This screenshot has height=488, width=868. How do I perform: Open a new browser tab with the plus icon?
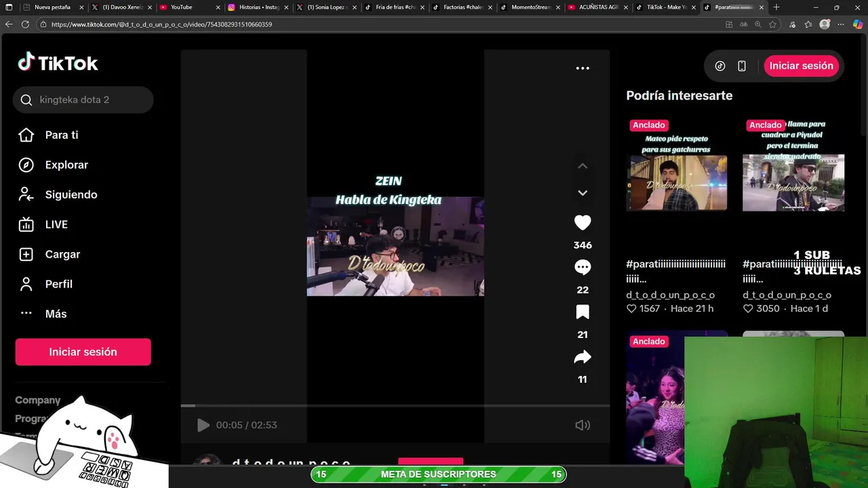tap(776, 7)
